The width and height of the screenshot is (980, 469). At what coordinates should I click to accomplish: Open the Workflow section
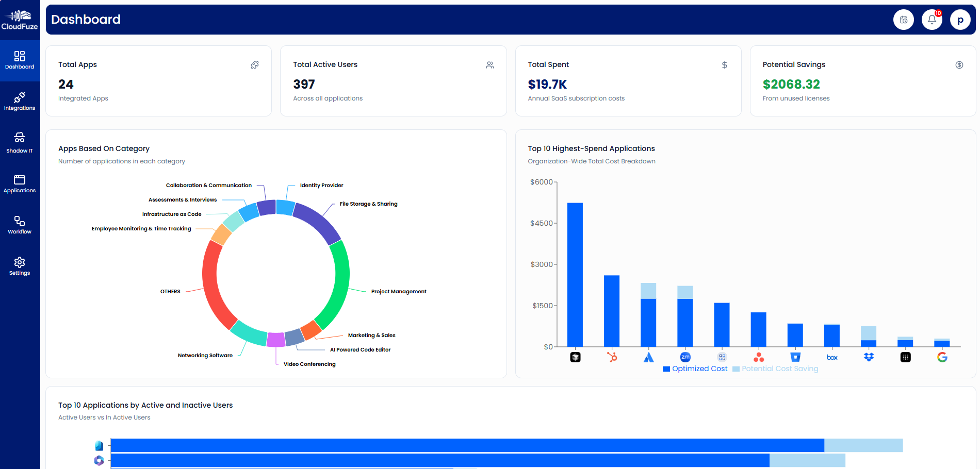[20, 224]
